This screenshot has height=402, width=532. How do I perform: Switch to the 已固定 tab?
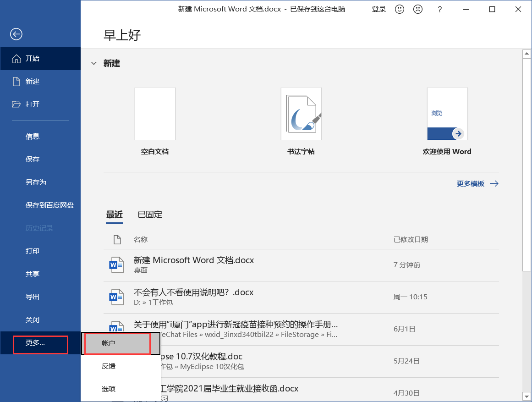point(149,214)
